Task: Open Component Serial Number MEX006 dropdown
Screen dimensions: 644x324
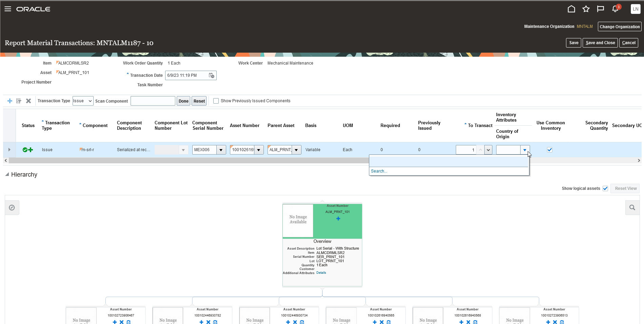Action: pos(221,150)
